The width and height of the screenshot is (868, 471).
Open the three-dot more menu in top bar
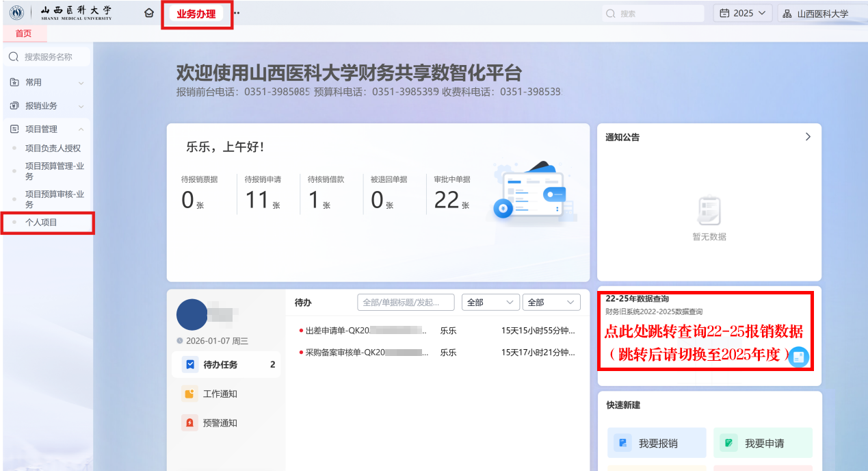point(237,14)
